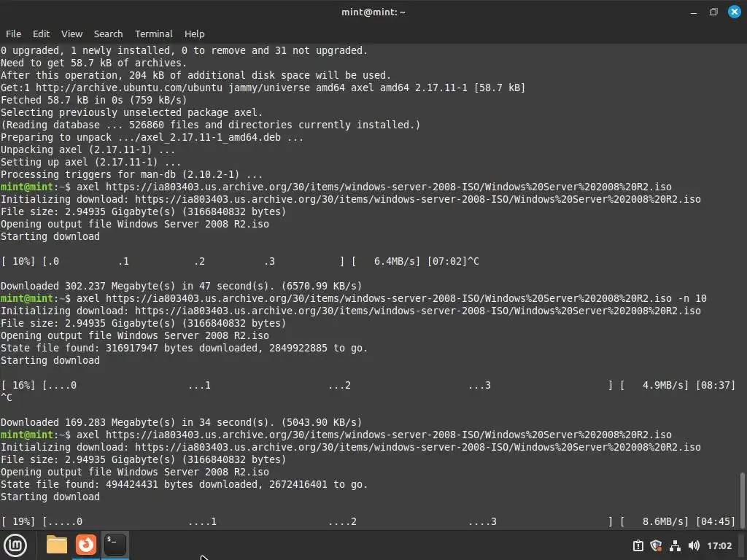747x560 pixels.
Task: Click 'Selecting previously unselected package axel.' line
Action: [131, 112]
